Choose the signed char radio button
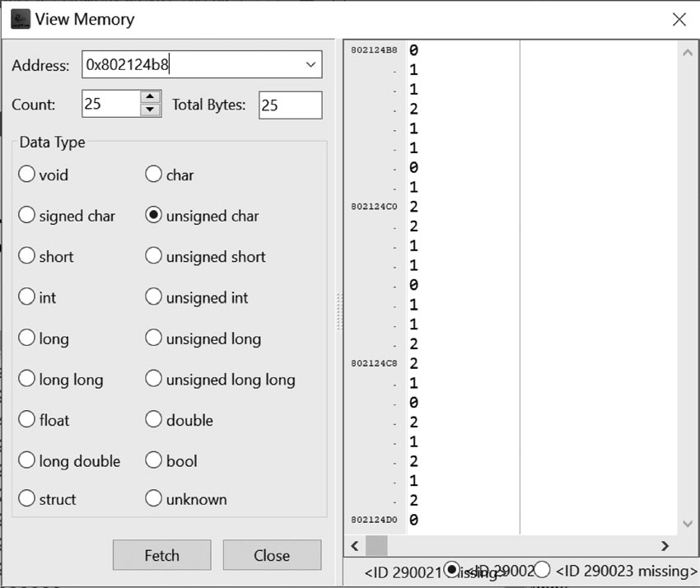The image size is (700, 588). [26, 215]
